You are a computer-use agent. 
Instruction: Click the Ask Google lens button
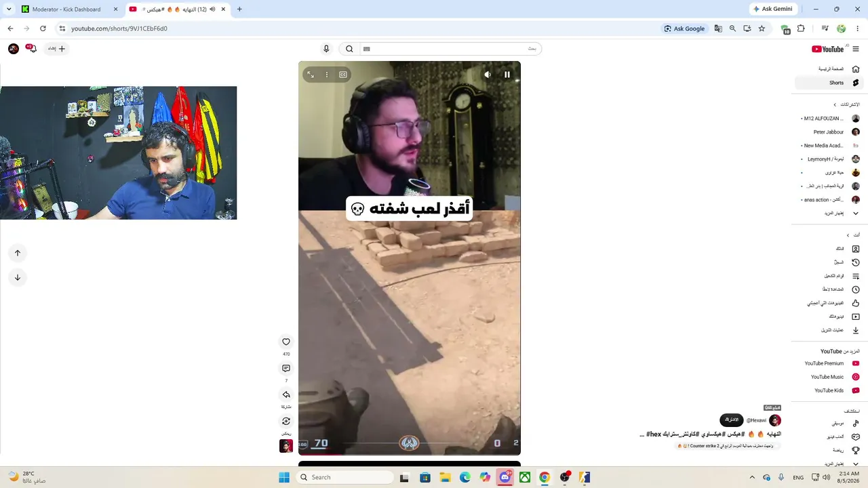click(x=684, y=28)
